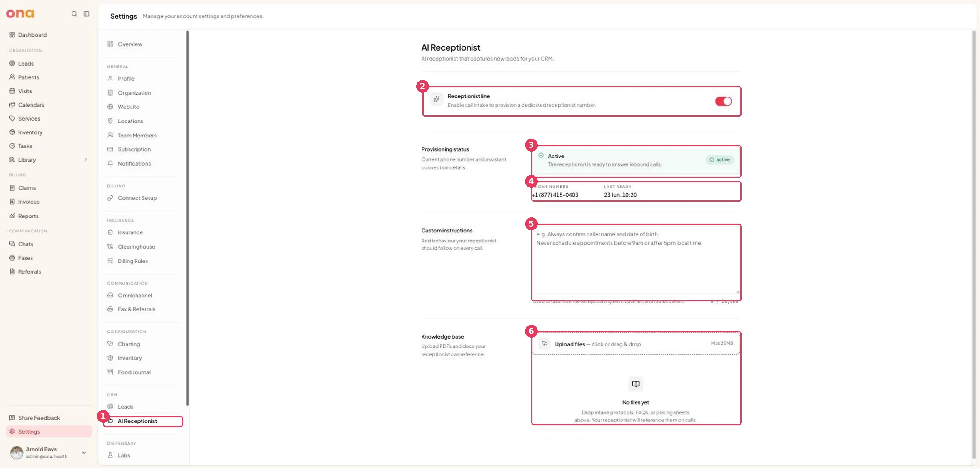Image resolution: width=980 pixels, height=468 pixels.
Task: Click the Chats bubble icon
Action: [12, 244]
